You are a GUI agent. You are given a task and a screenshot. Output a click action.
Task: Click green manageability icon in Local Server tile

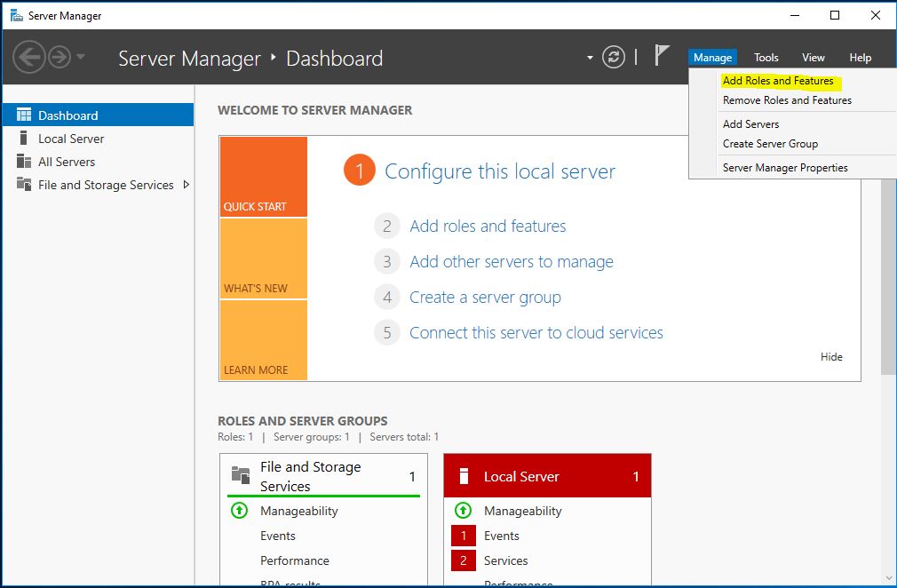point(463,510)
